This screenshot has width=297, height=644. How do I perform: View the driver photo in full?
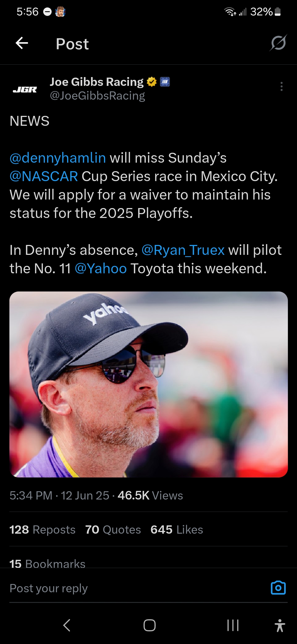click(148, 384)
